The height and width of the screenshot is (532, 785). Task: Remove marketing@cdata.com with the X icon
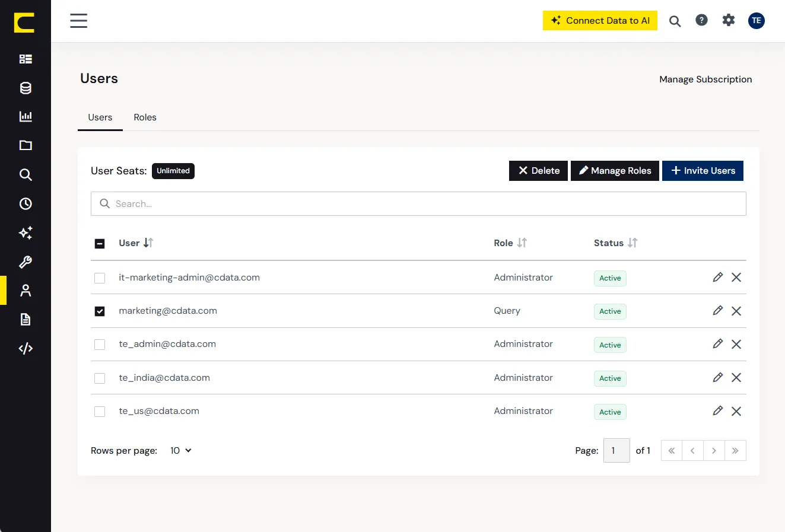point(736,311)
